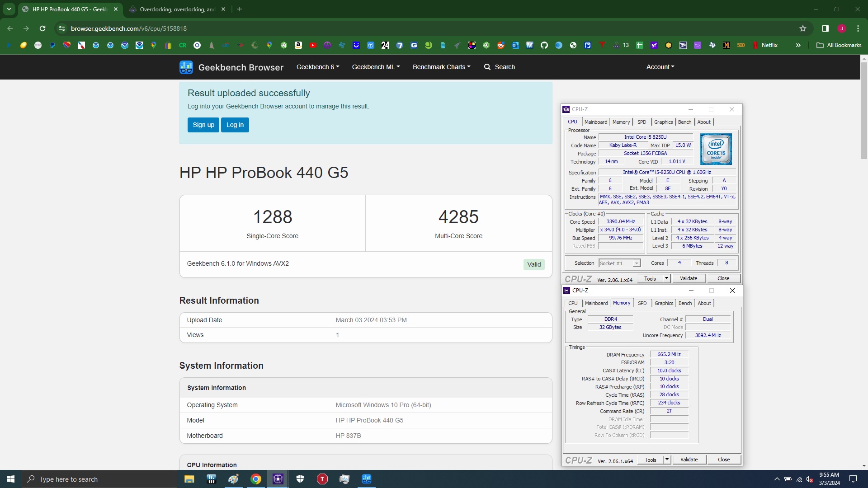
Task: Open the Netflix bookmark
Action: click(x=765, y=45)
